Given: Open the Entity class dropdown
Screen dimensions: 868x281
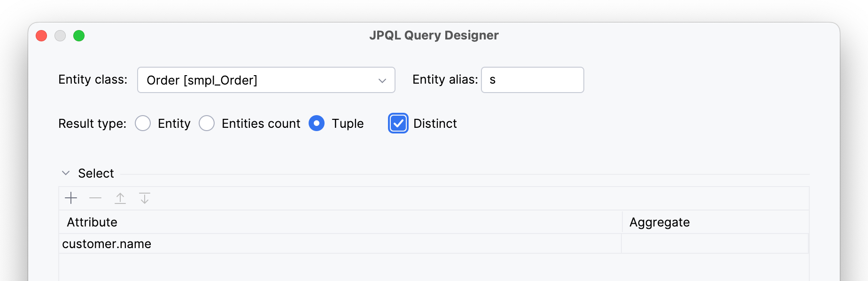Looking at the screenshot, I should (266, 80).
